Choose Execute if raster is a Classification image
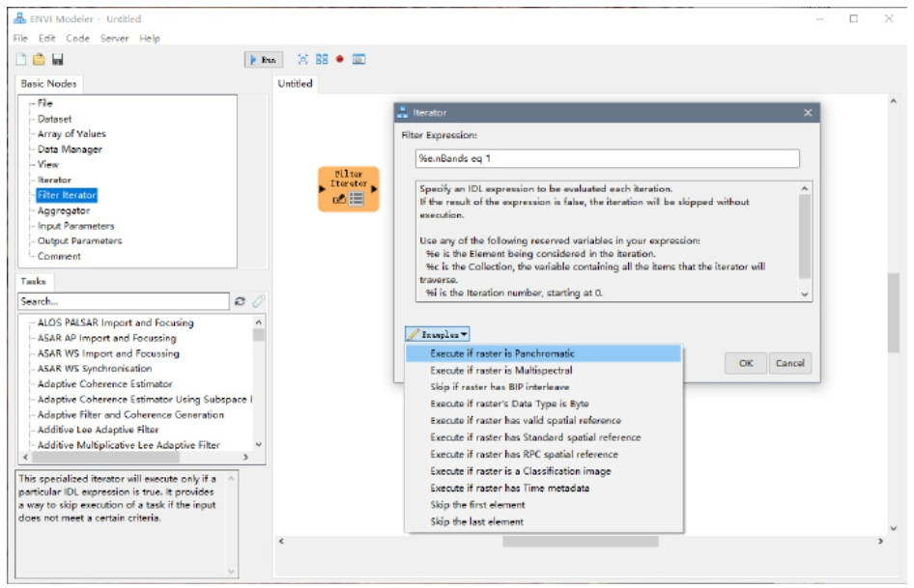 click(543, 471)
